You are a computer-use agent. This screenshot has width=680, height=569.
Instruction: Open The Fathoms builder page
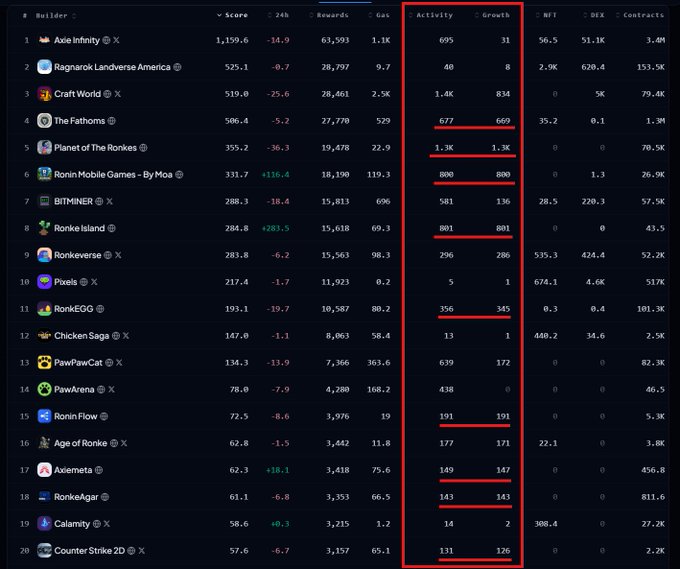pos(79,121)
